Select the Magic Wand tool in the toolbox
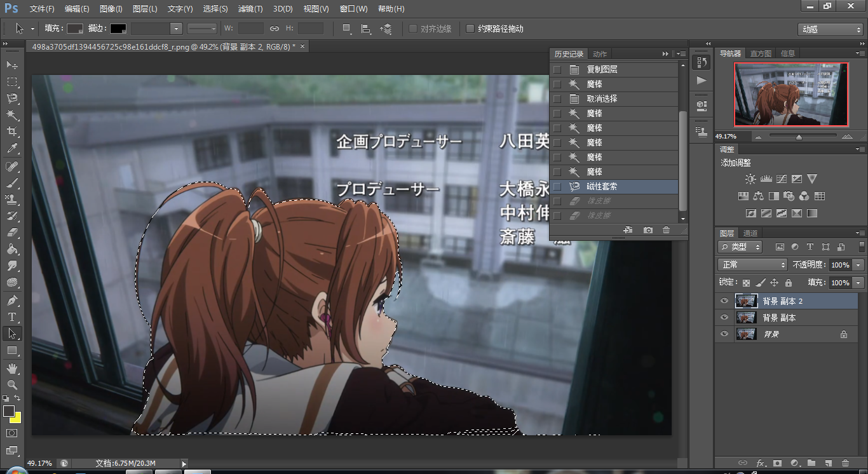Screen dimensions: 868x474 coord(12,115)
